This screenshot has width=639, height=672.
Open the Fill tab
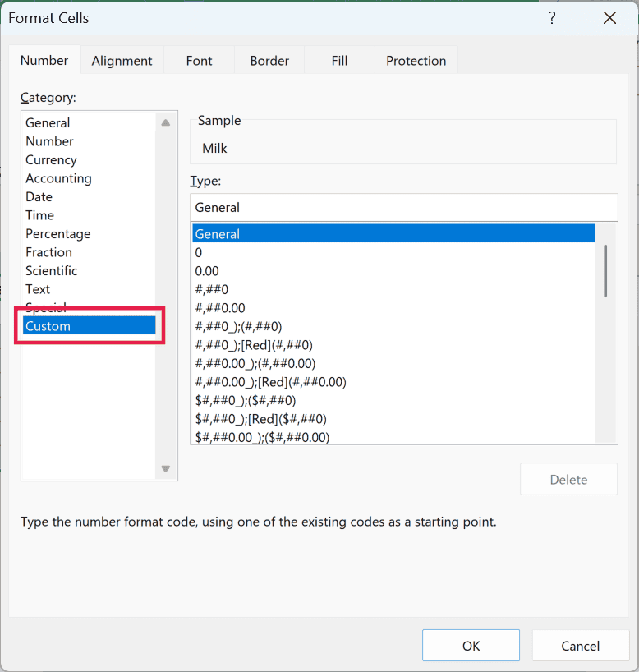[339, 61]
